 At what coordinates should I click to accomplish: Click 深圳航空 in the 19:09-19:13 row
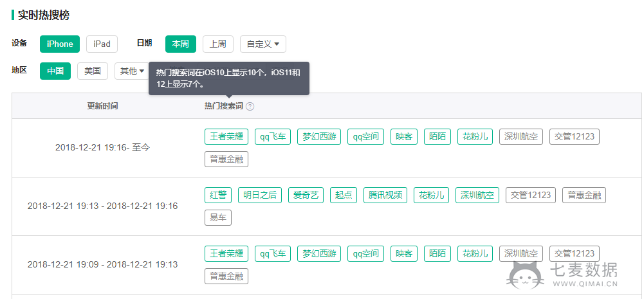pos(521,253)
